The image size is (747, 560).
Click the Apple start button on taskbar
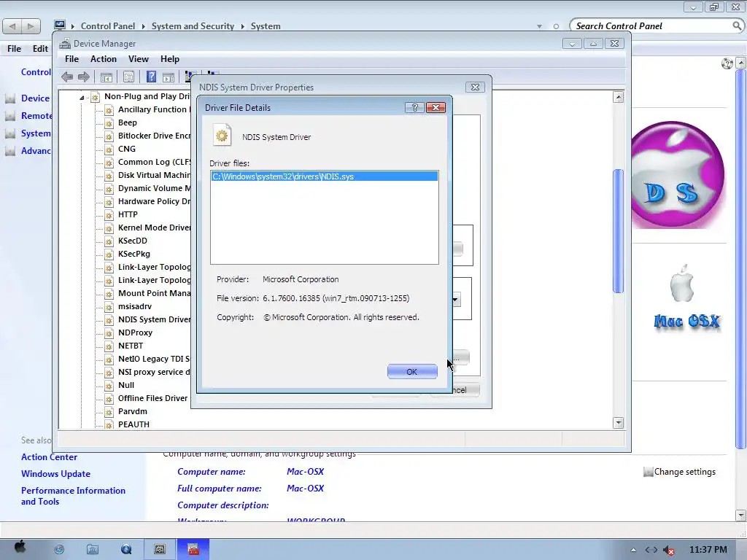coord(20,548)
